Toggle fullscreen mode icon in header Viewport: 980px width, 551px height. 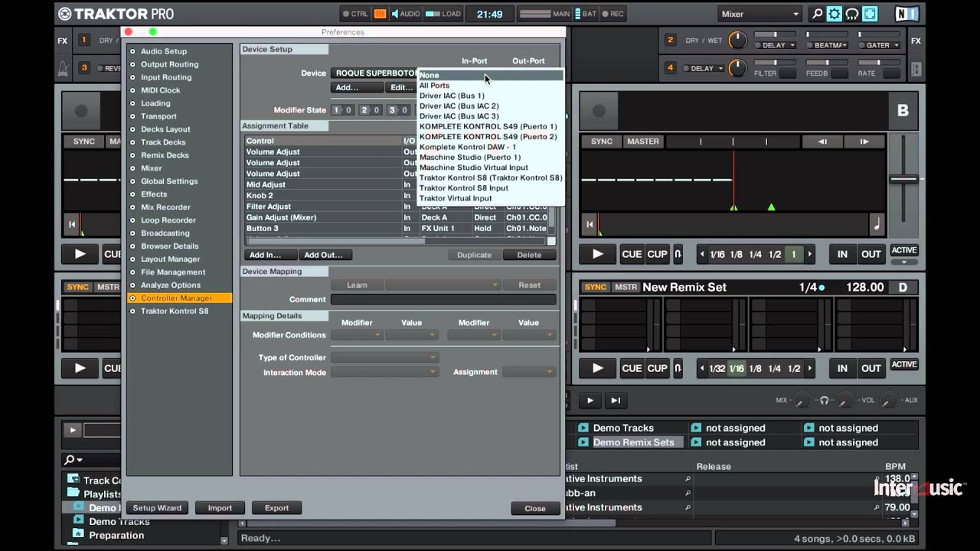pyautogui.click(x=870, y=14)
